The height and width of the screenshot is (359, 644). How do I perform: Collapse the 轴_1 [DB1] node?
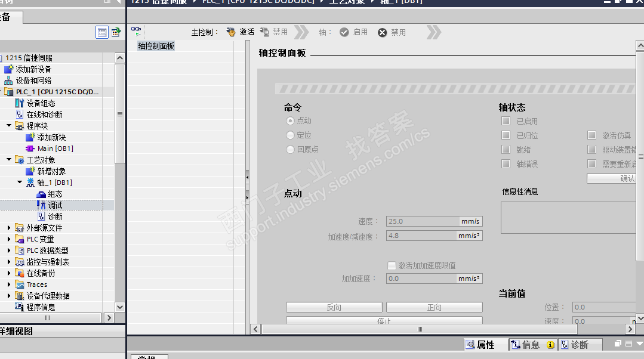pos(20,182)
